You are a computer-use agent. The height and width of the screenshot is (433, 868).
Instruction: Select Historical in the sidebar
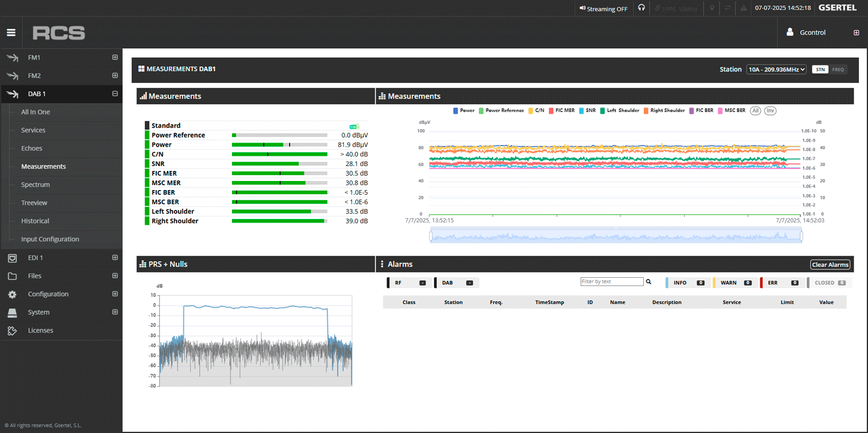click(35, 221)
